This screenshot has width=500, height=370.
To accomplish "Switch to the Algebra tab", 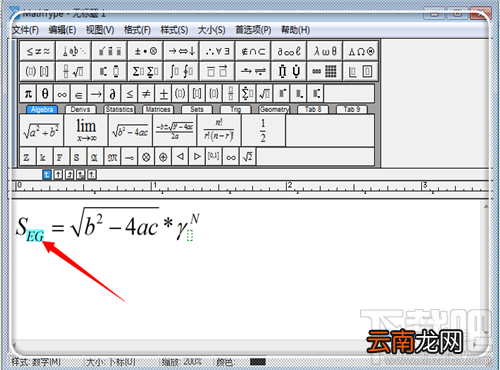I will pos(42,109).
